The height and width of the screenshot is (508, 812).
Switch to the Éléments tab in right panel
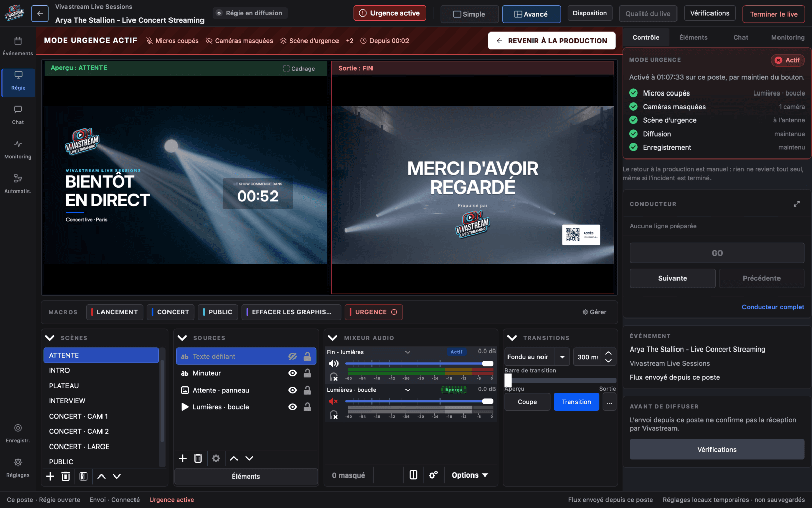pos(693,38)
